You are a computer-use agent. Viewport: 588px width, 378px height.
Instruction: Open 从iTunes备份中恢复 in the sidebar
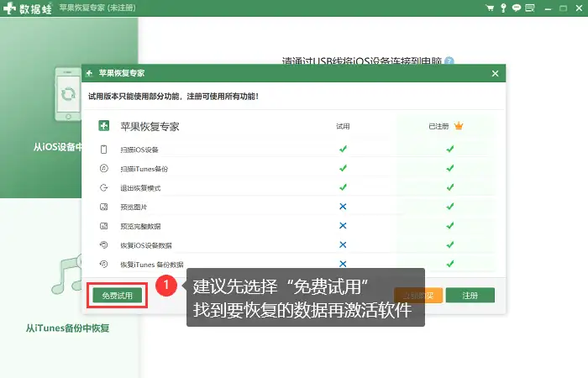pos(67,328)
